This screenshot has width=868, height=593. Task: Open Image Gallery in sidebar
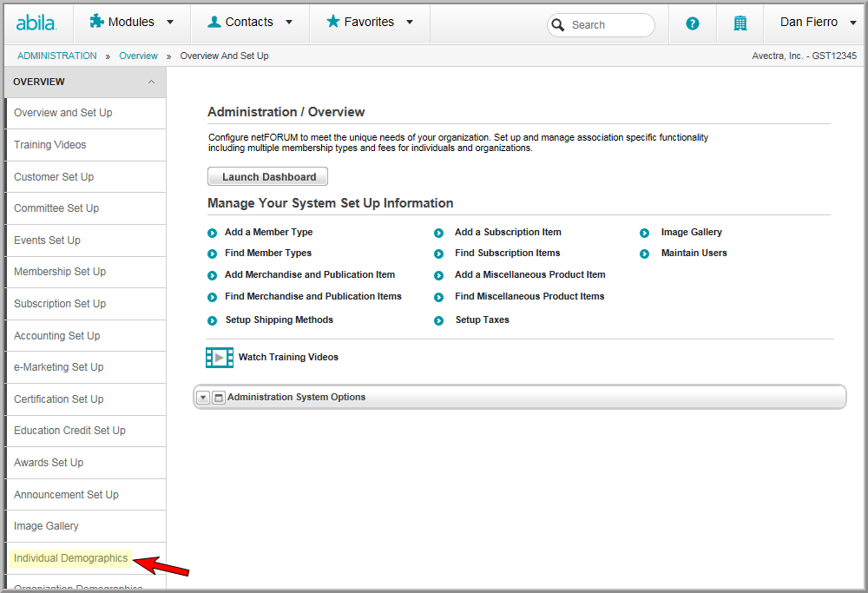(x=86, y=526)
